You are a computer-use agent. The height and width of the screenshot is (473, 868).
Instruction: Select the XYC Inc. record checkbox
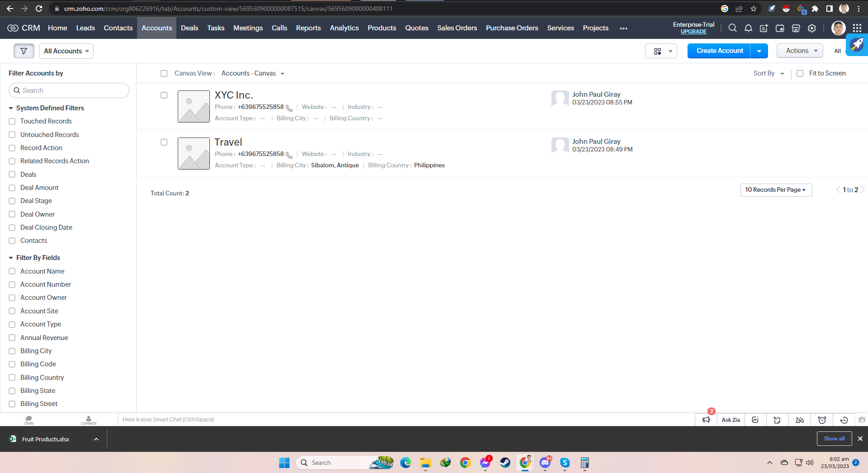point(164,95)
